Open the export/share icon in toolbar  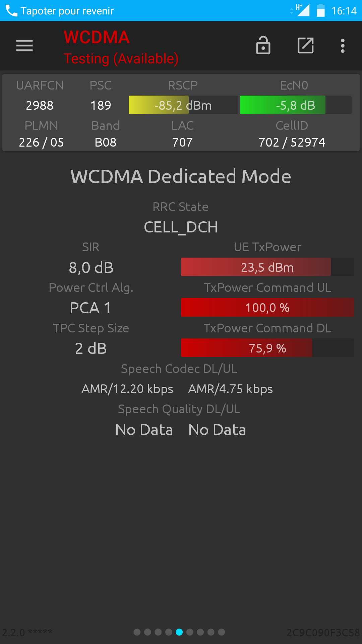click(x=305, y=45)
